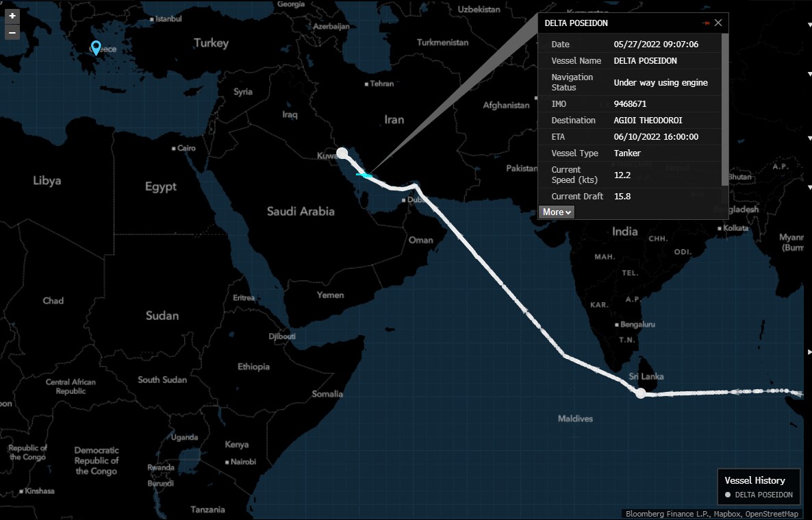
Task: Click the Tehran city label
Action: (x=381, y=84)
